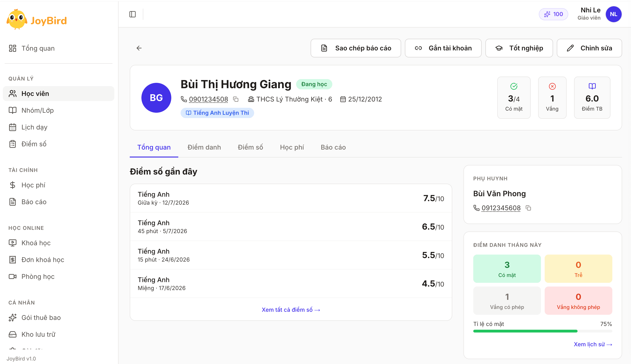Click red Vắng không phép tile
Viewport: 631px width, 364px height.
pos(578,301)
